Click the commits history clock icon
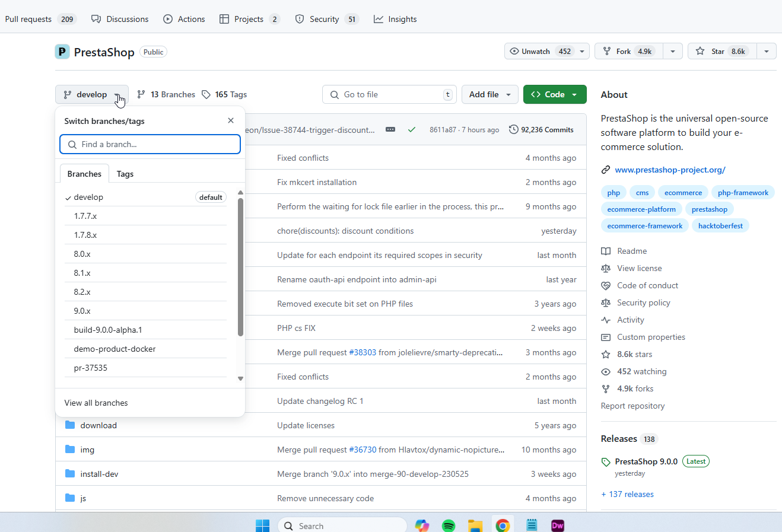 (x=514, y=129)
